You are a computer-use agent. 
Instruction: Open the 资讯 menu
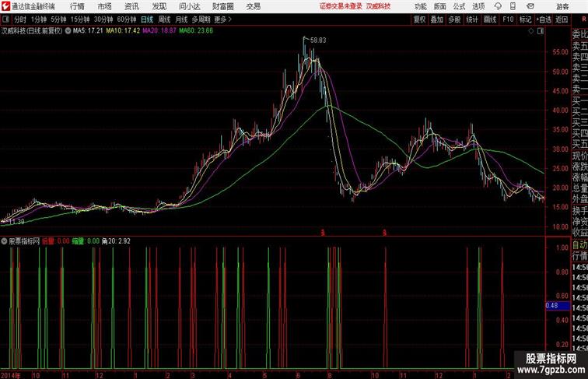tap(131, 6)
